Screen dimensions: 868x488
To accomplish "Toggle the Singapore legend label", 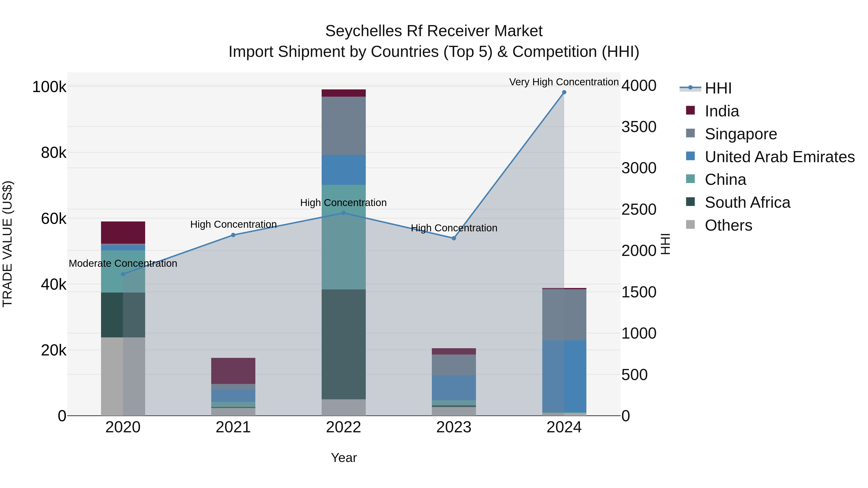I will (x=741, y=134).
